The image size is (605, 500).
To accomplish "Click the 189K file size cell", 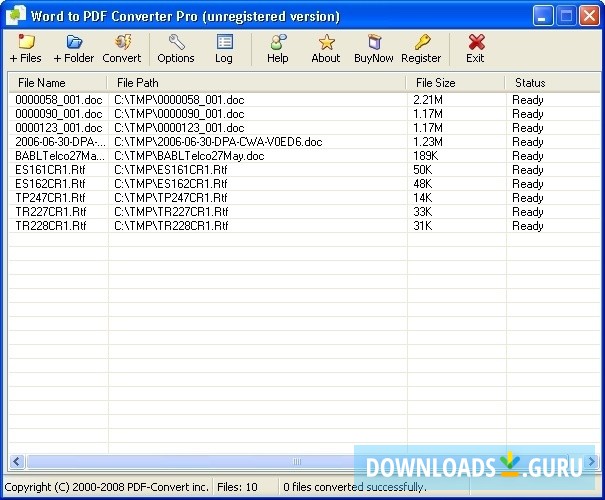I will [426, 156].
